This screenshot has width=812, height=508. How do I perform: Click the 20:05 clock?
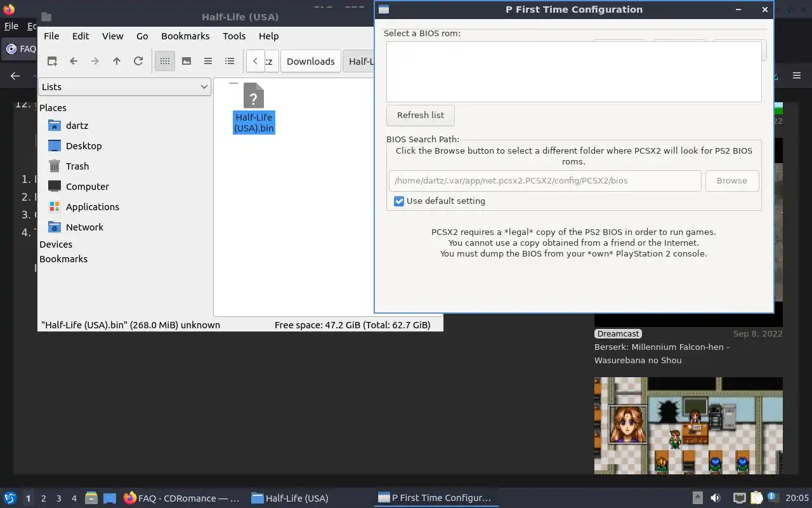[797, 498]
